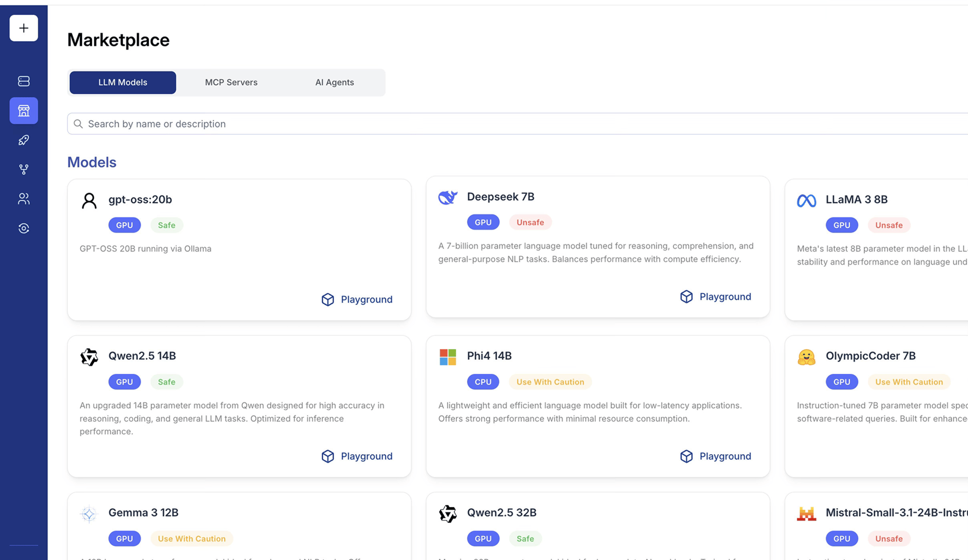Switch to the AI Agents tab
This screenshot has height=560, width=968.
tap(334, 82)
